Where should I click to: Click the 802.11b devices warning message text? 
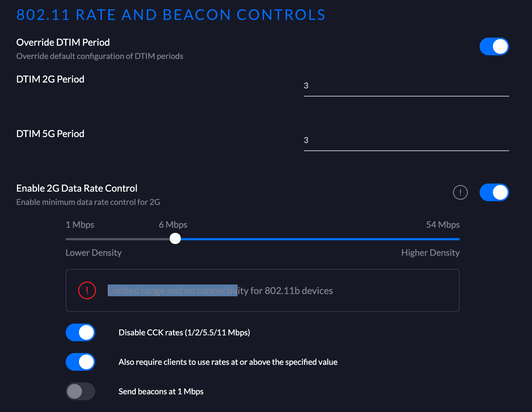(220, 291)
